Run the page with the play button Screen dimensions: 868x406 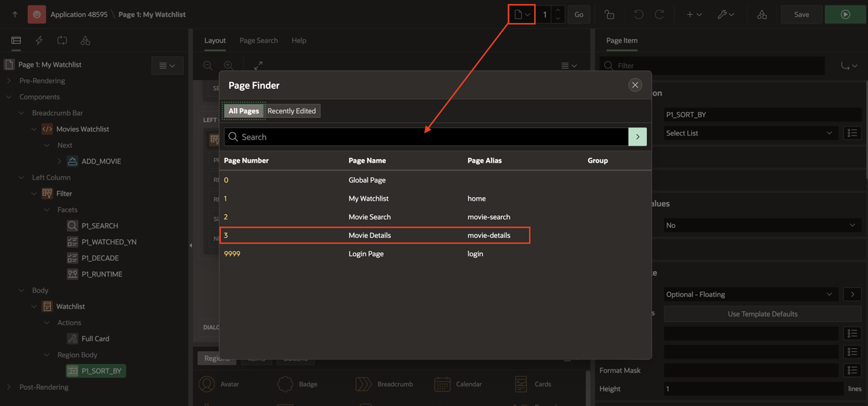pyautogui.click(x=845, y=14)
